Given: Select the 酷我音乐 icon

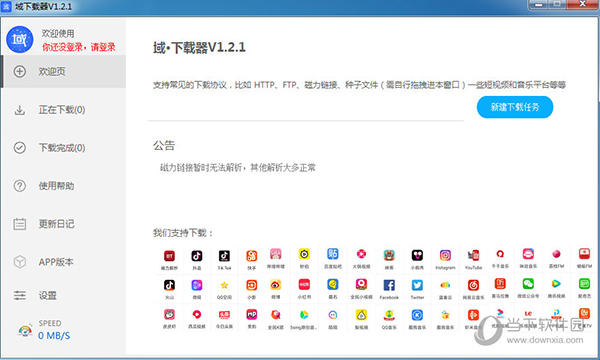Looking at the screenshot, I should click(x=445, y=315).
